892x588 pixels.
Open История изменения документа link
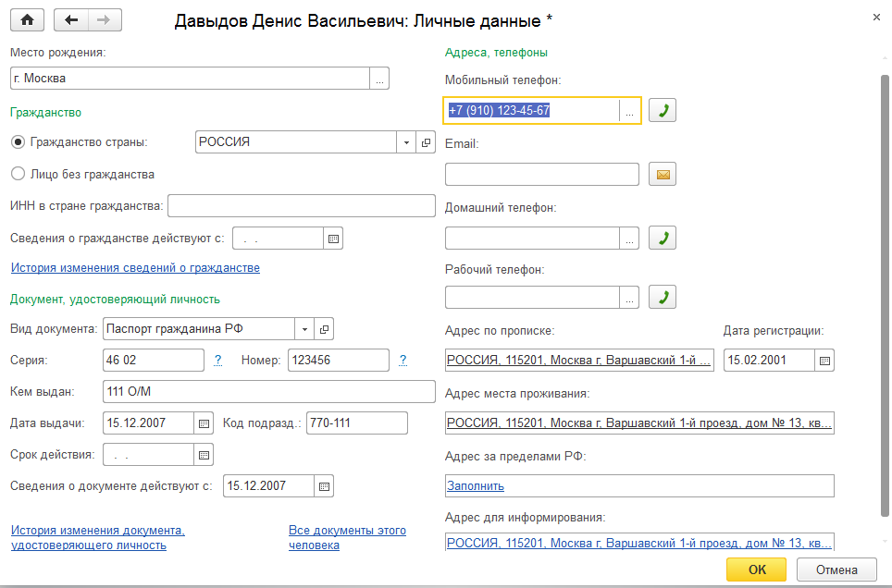click(98, 537)
